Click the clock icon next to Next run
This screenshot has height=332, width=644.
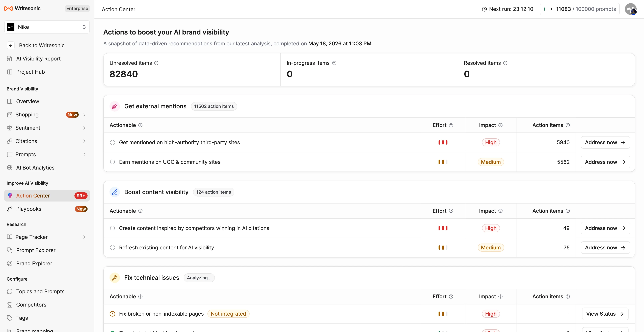coord(484,9)
